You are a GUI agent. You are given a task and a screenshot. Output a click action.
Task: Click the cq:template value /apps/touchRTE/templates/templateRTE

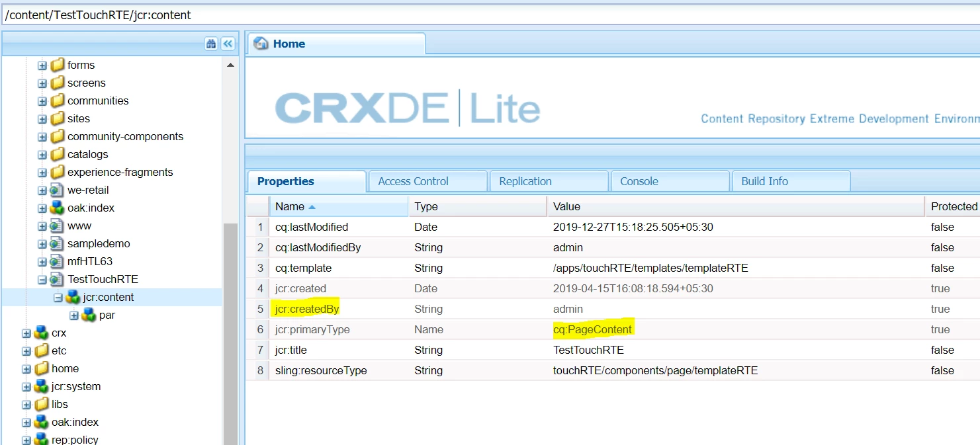click(650, 268)
